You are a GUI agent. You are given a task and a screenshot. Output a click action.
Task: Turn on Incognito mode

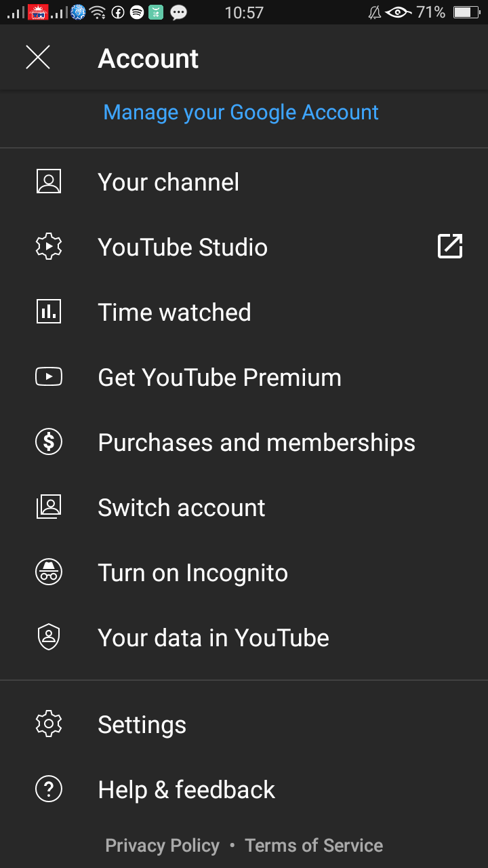point(244,572)
